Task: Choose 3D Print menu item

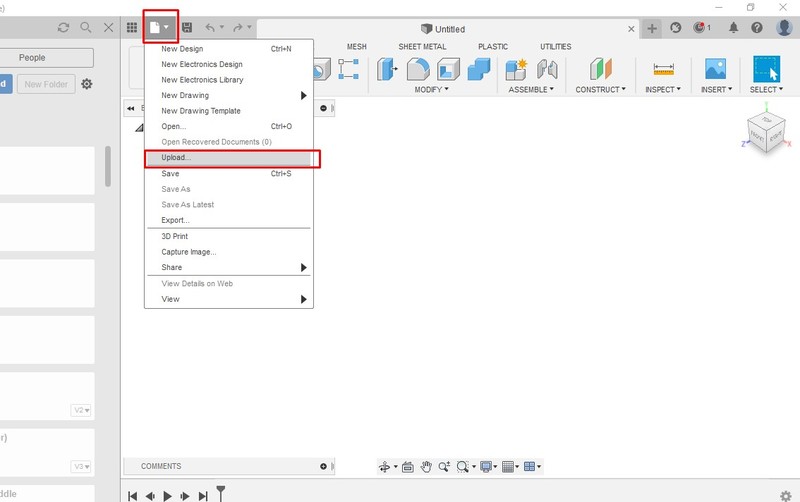Action: pyautogui.click(x=229, y=236)
